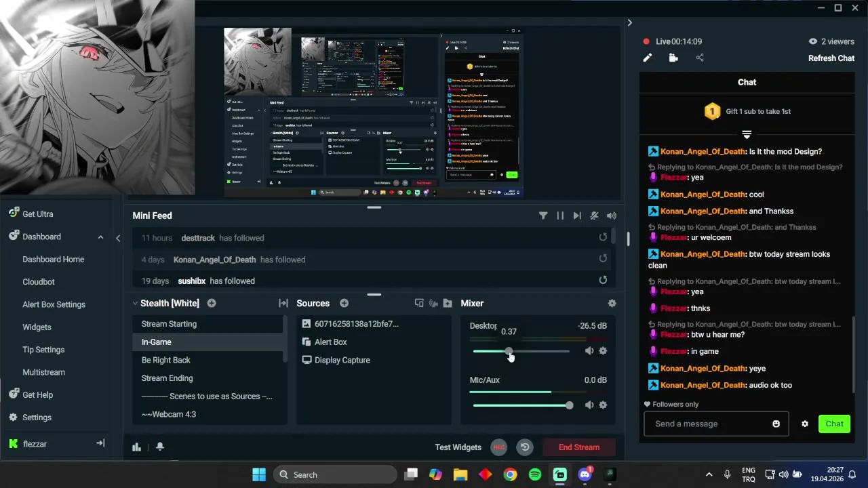Open performance stats bar chart icon

tap(136, 447)
